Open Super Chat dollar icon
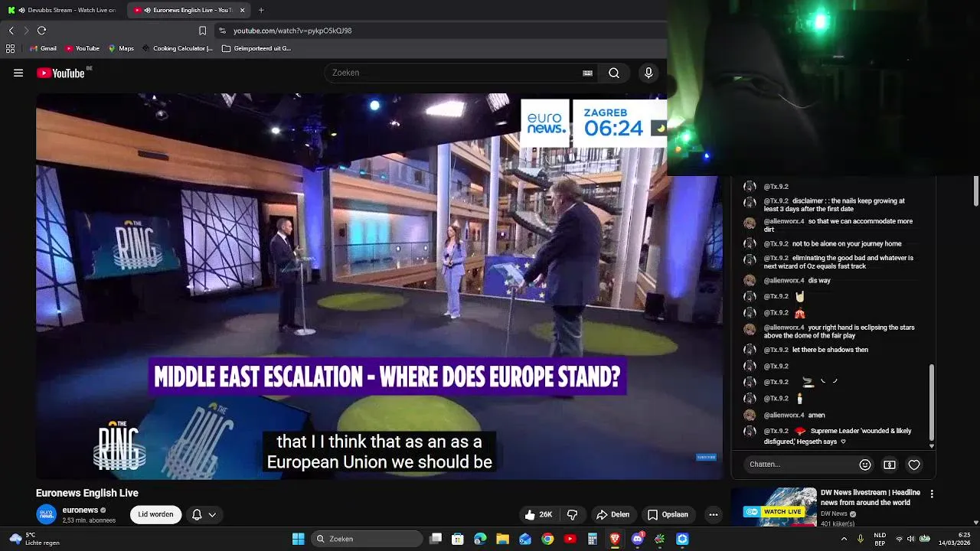 coord(890,465)
